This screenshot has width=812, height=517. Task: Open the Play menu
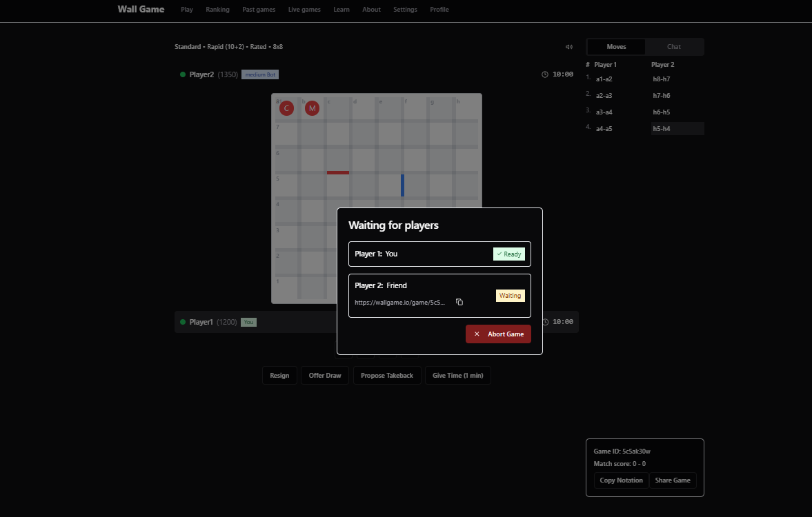tap(187, 10)
